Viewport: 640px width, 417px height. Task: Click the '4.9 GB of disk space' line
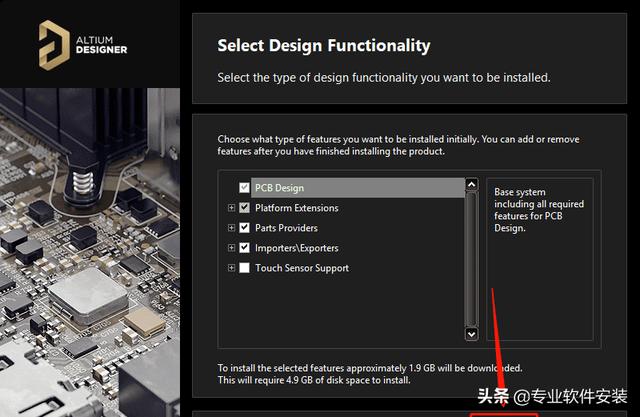[314, 380]
